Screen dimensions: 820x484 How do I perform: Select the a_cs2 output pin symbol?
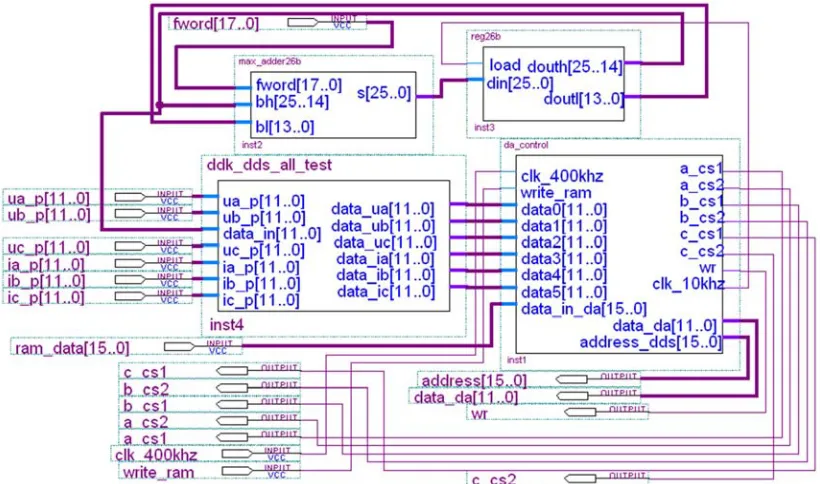tap(232, 421)
